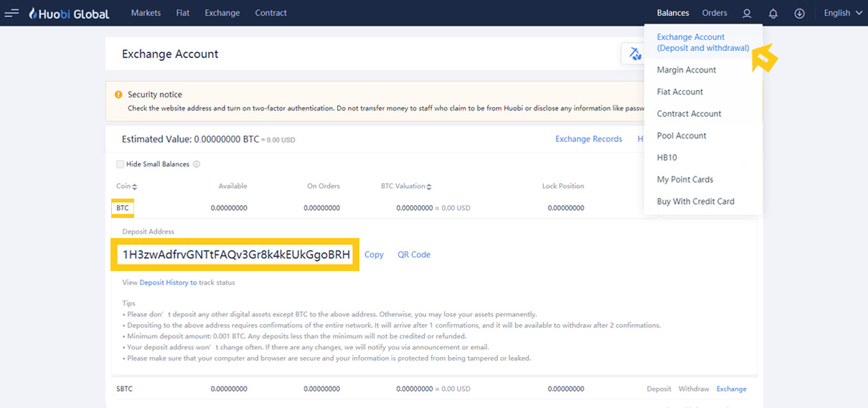Click the security notice warning icon
This screenshot has height=408, width=868.
(118, 95)
